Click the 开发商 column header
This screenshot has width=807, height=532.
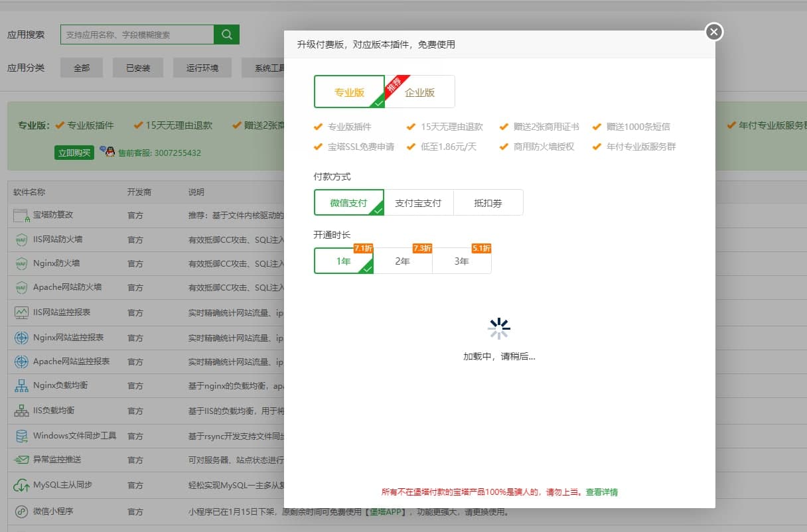(x=139, y=192)
